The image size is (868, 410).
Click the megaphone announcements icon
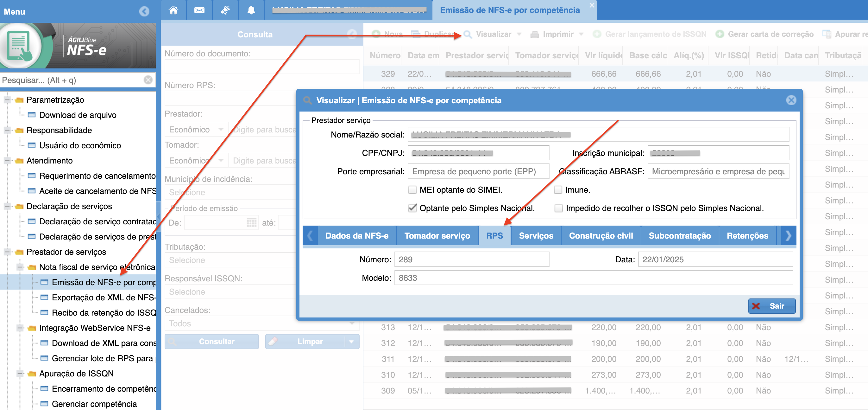pyautogui.click(x=225, y=10)
